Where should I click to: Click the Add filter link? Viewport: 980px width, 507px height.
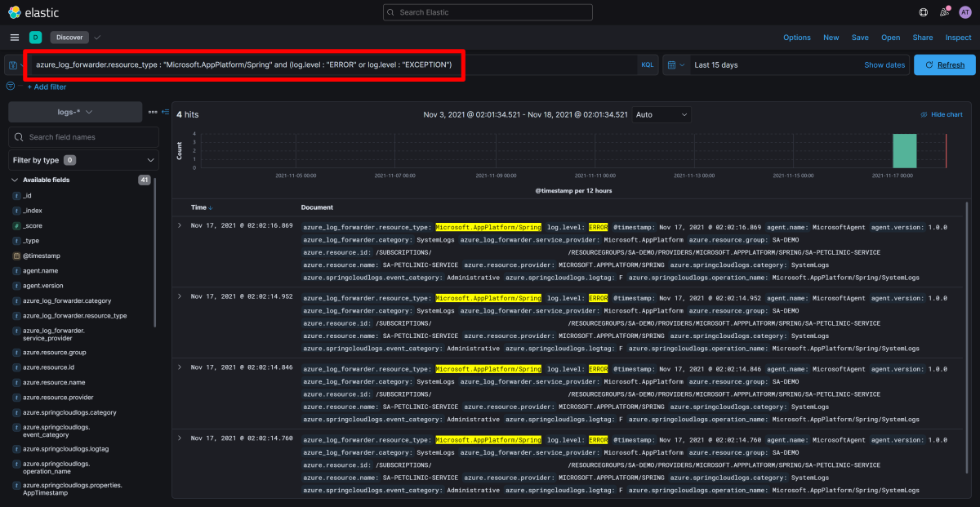[x=47, y=87]
